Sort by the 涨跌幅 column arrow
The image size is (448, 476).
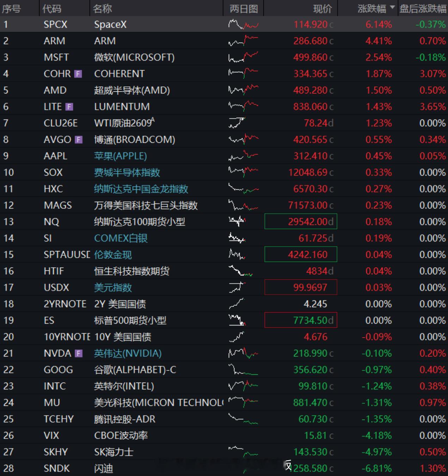tap(392, 7)
